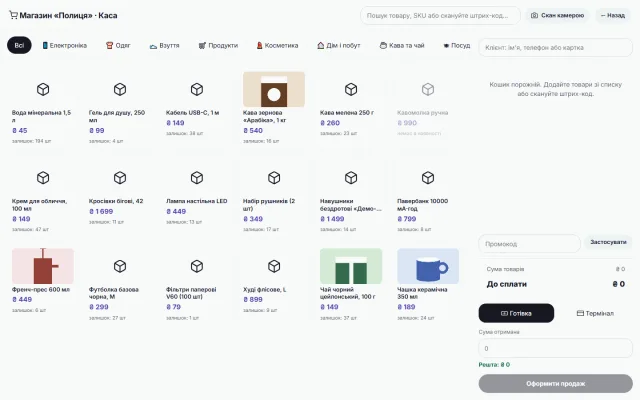Click box icon of Футболка базова чорна
Viewport: 640px width, 400px height.
(120, 266)
